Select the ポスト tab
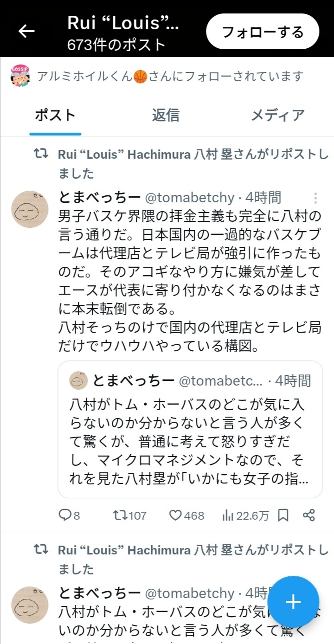The image size is (334, 644). pyautogui.click(x=55, y=115)
